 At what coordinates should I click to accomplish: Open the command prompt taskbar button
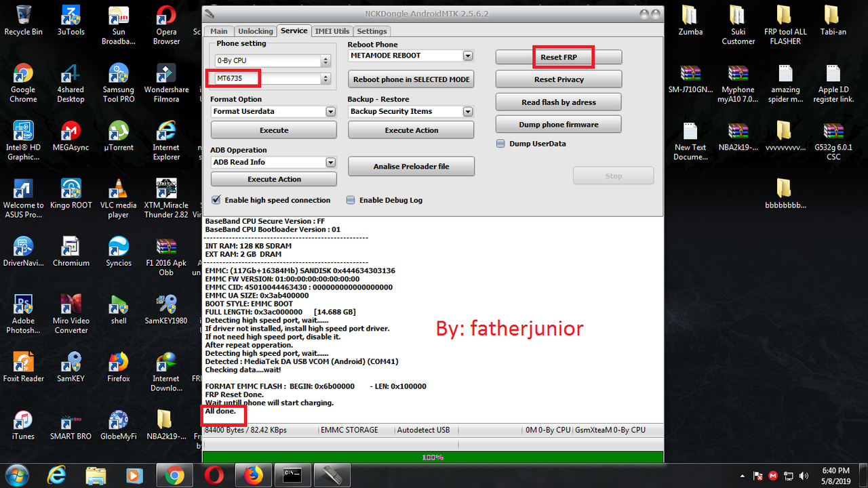pos(293,475)
